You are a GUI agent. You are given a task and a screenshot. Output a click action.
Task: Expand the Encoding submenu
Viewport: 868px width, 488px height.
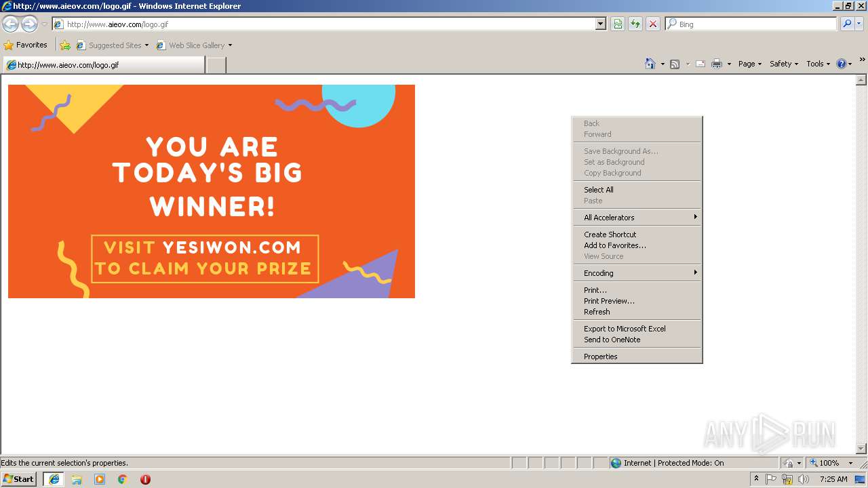point(637,273)
